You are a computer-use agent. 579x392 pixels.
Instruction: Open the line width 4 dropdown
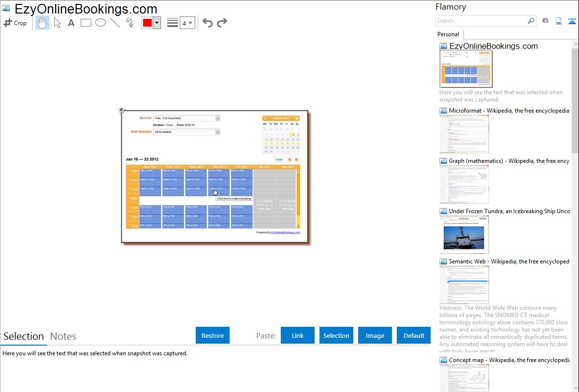tap(187, 23)
